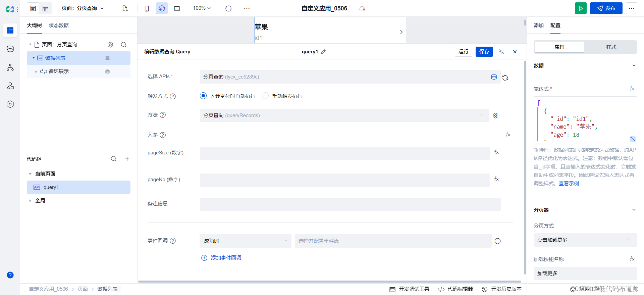Click the cloud sync status icon
This screenshot has height=295, width=644.
[362, 8]
